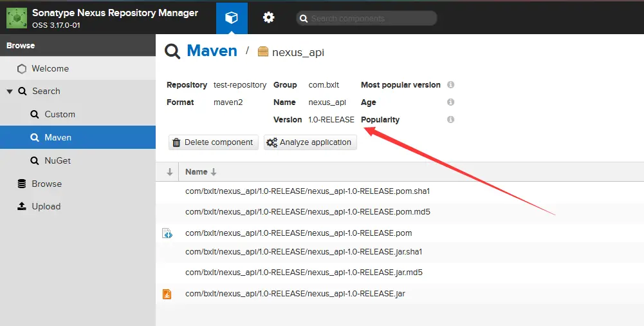Click gears icon on Analyze application

(x=272, y=142)
